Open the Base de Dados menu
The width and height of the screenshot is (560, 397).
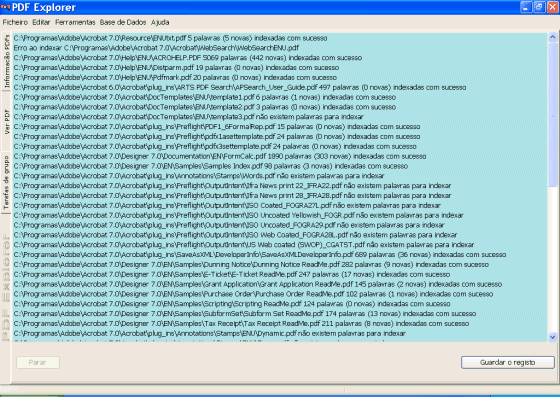click(x=123, y=22)
